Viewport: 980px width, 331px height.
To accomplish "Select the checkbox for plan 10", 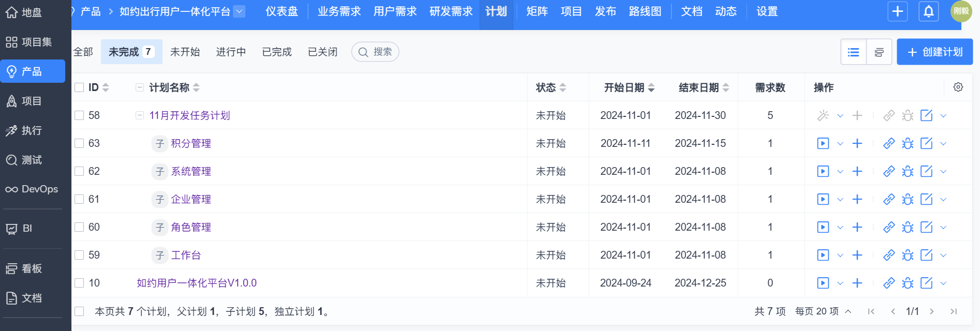I will click(x=79, y=283).
